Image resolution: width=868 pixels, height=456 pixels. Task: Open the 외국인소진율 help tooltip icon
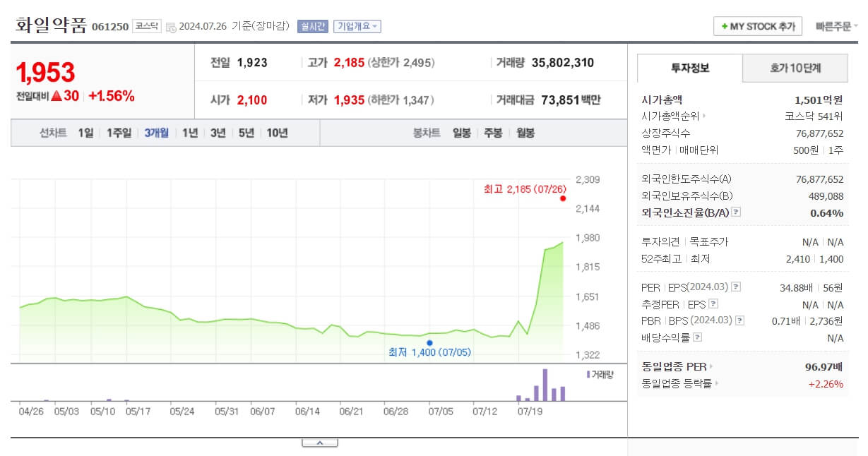[x=735, y=212]
